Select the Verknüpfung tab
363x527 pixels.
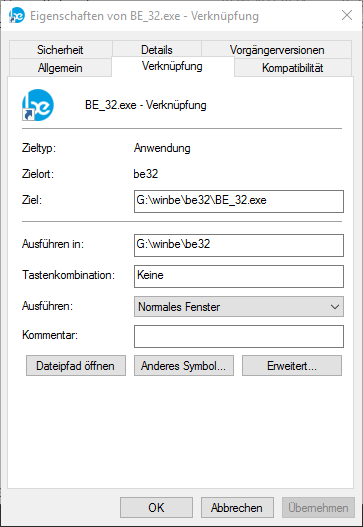click(x=172, y=66)
